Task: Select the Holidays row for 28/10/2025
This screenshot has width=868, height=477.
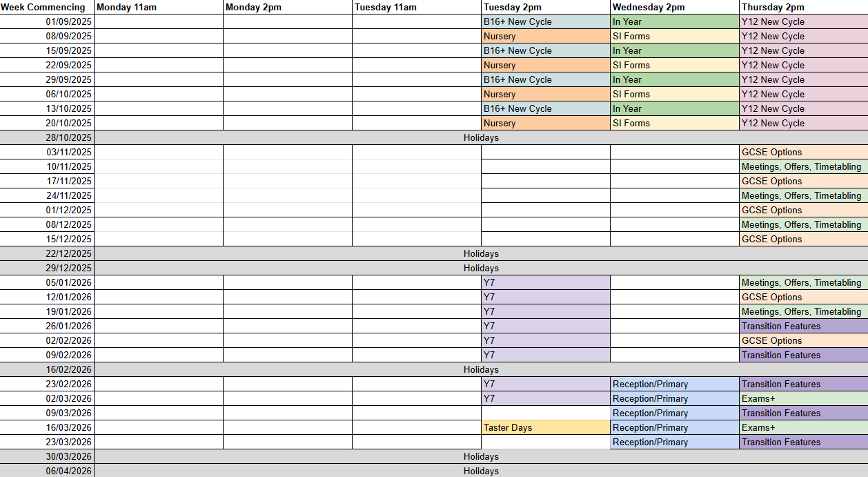Action: click(x=481, y=137)
